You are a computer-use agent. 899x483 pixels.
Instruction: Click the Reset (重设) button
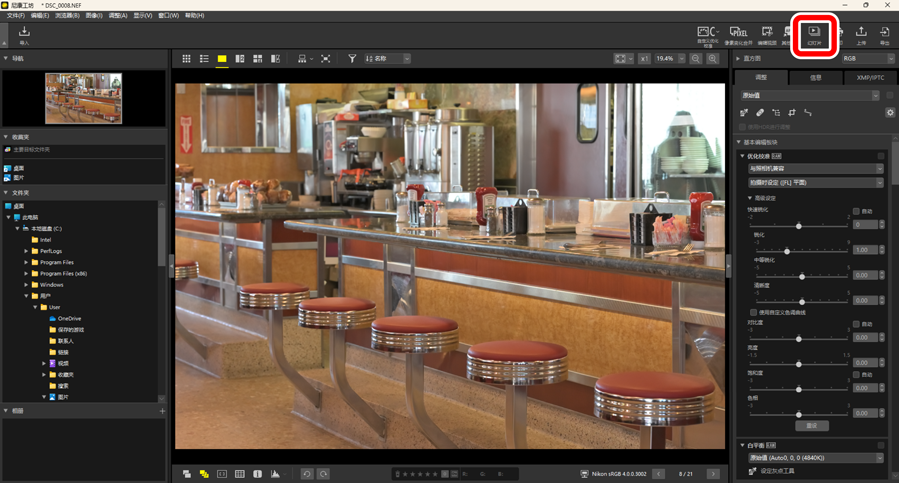[x=811, y=426]
